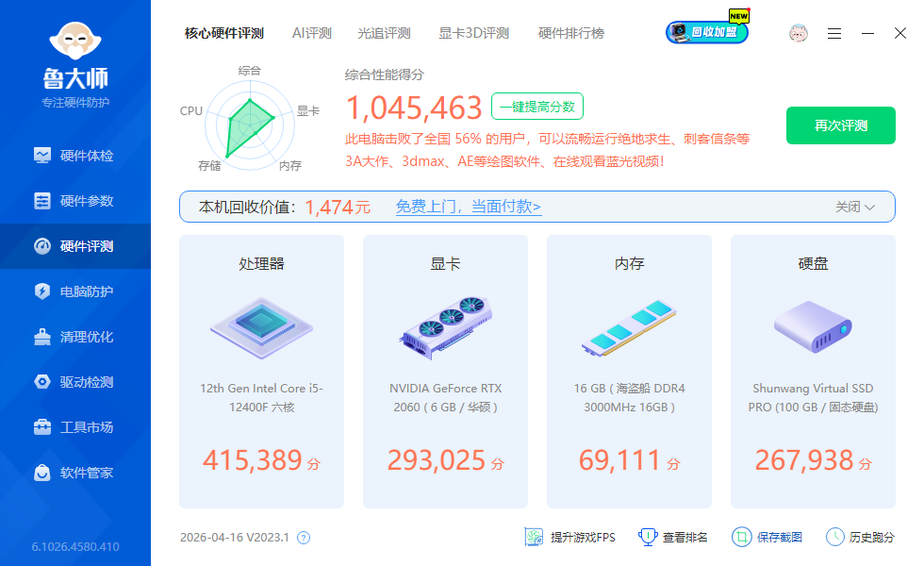The width and height of the screenshot is (924, 566).
Task: Switch to 硬件排行榜 tab
Action: pyautogui.click(x=571, y=33)
